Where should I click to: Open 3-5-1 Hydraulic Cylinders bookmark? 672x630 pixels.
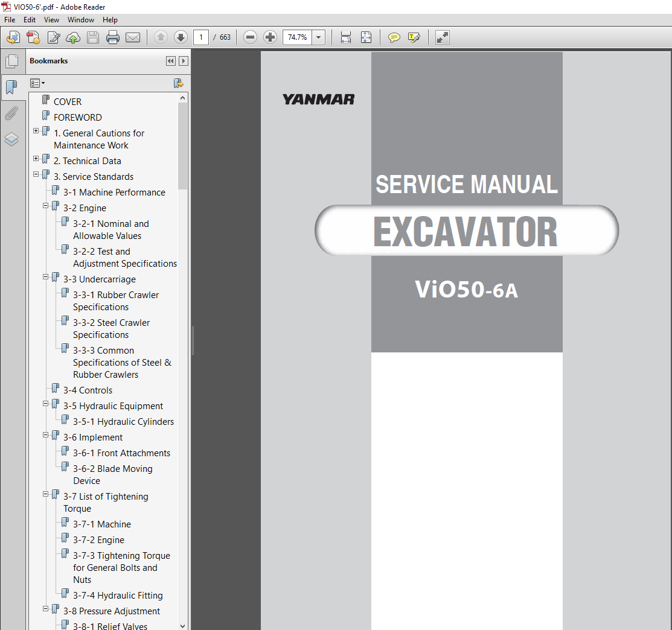point(123,421)
